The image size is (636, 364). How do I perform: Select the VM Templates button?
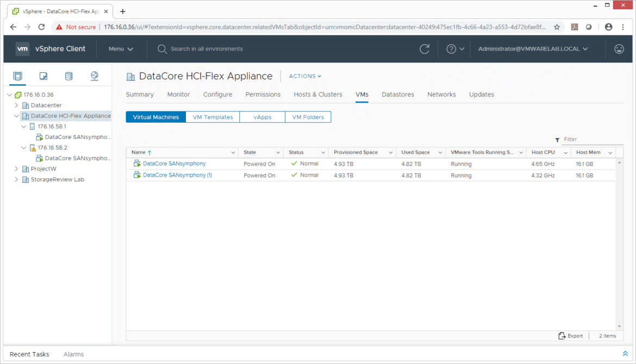coord(213,117)
